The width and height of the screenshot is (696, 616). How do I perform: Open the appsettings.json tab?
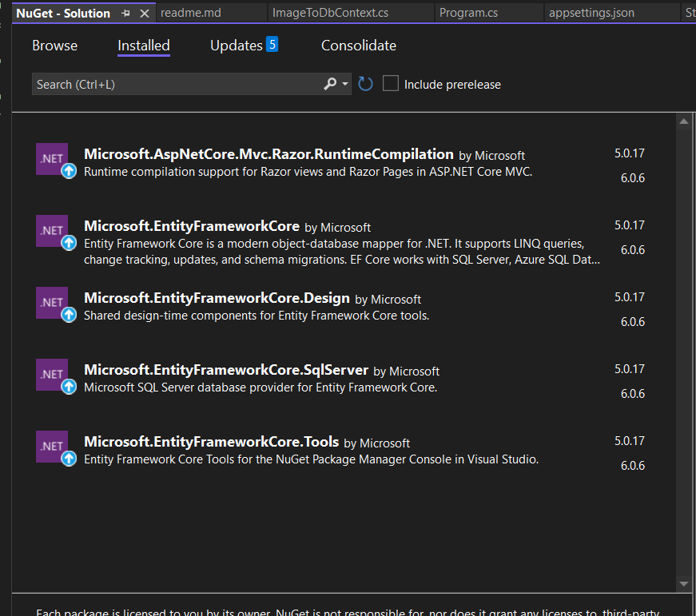pos(591,13)
